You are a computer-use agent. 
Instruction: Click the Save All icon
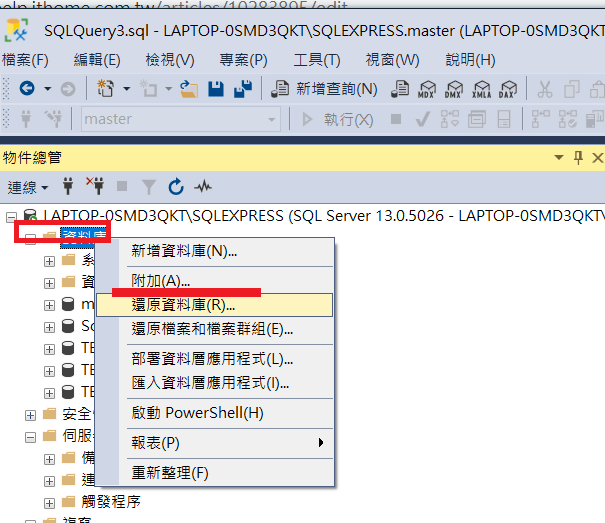(x=243, y=89)
